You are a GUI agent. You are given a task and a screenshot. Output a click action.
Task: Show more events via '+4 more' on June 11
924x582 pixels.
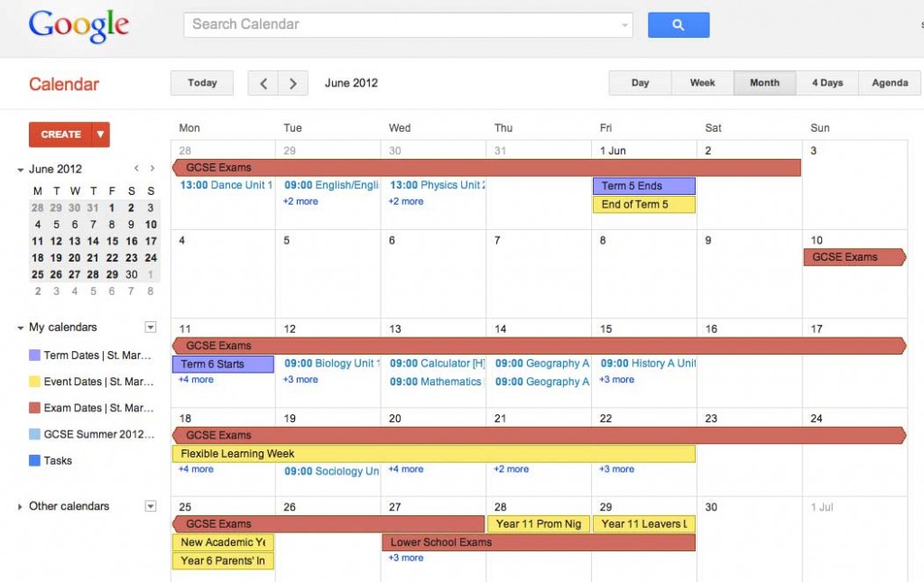pos(196,379)
